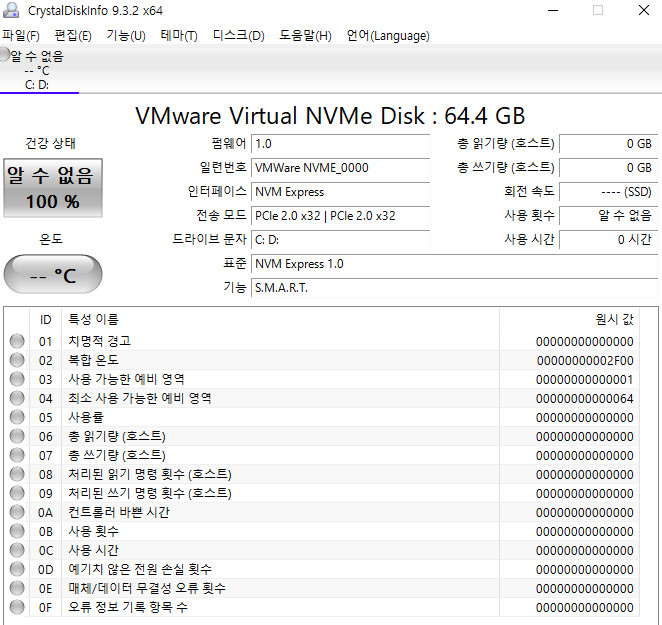
Task: Click the -- °C temperature button
Action: (x=53, y=274)
